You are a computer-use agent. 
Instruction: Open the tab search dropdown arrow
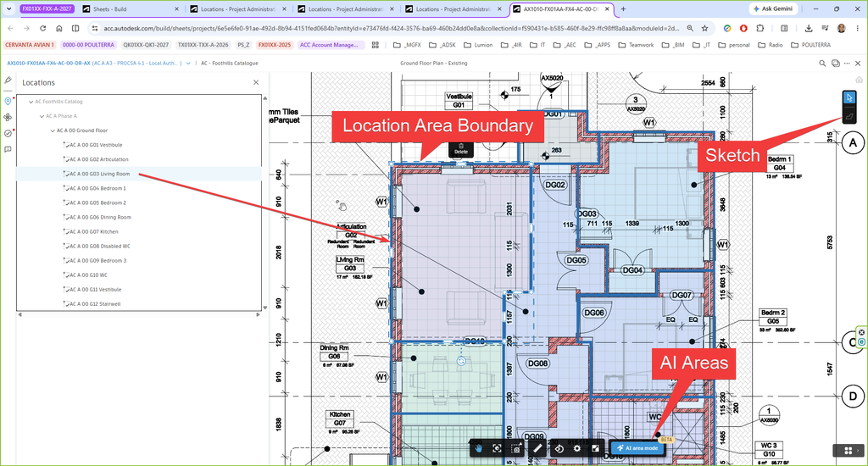tap(8, 8)
